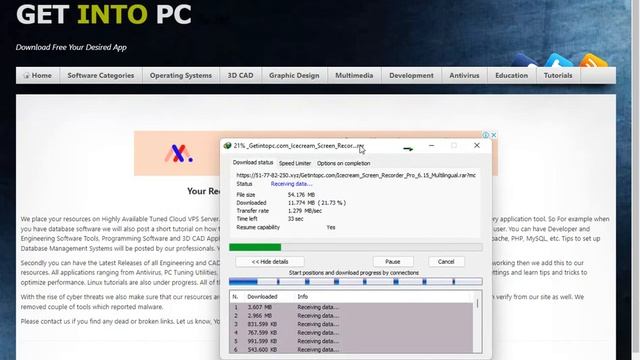Image resolution: width=640 pixels, height=360 pixels.
Task: Open the Tutorials menu item
Action: pos(558,76)
